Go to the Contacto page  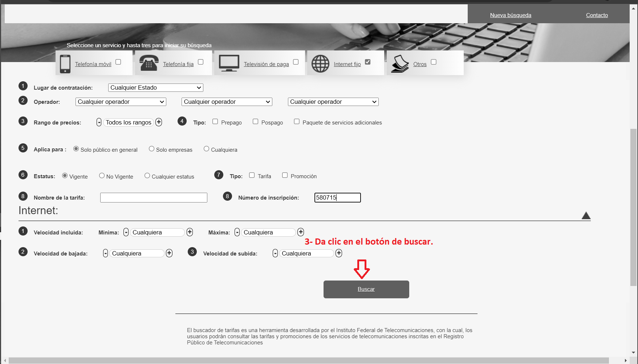tap(597, 15)
